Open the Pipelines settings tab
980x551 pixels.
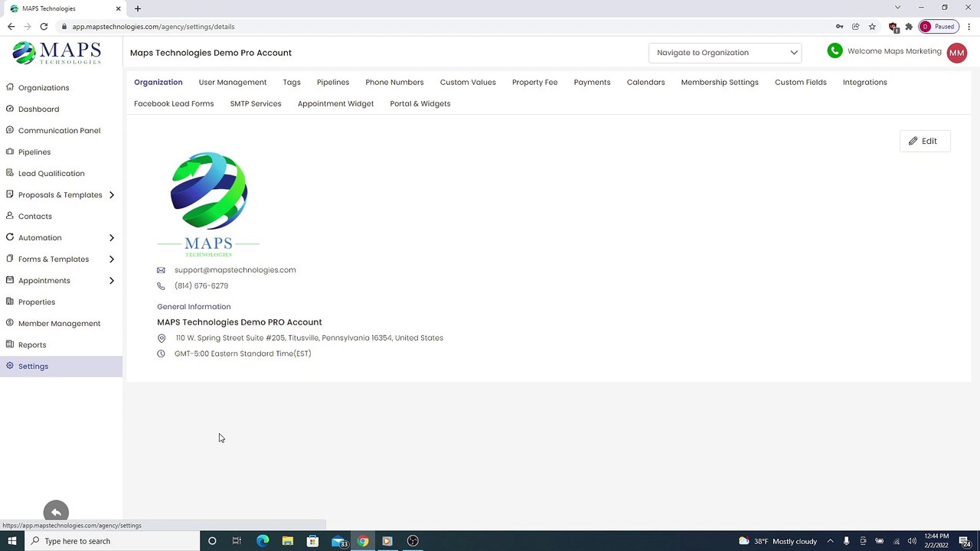333,82
